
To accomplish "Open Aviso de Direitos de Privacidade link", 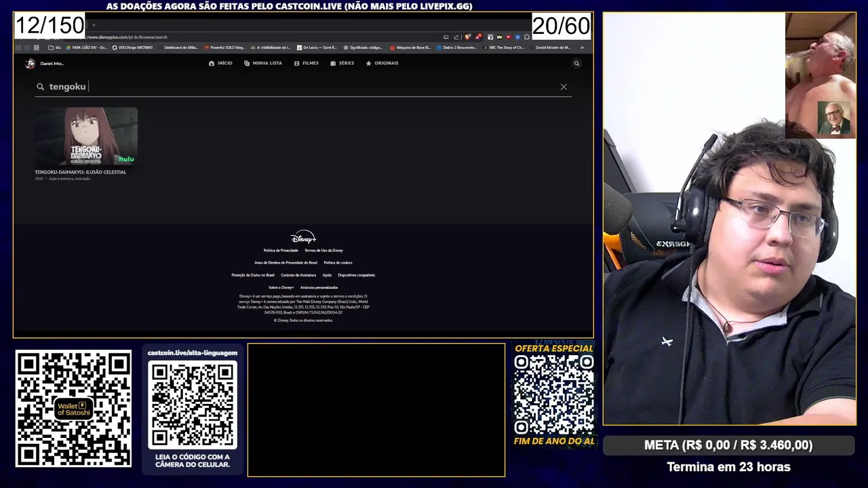I will [285, 262].
